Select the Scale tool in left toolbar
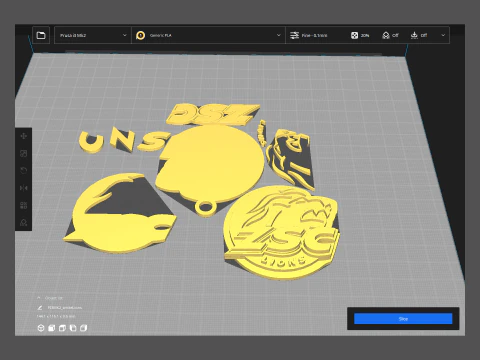Screen dimensions: 480x360 24,153
